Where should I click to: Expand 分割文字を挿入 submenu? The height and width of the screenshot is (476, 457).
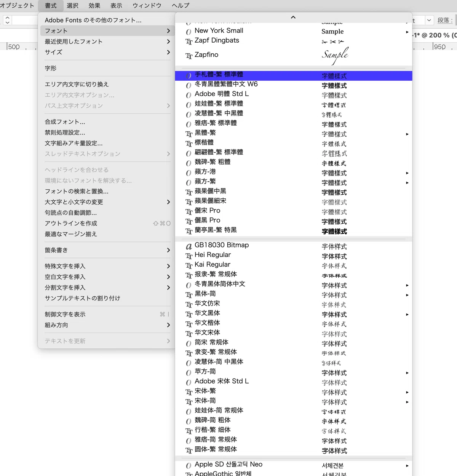[x=107, y=288]
